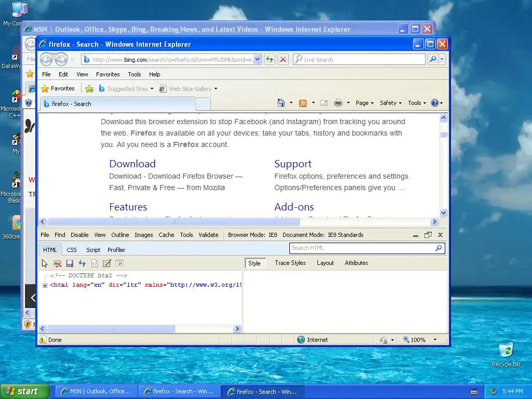Minimize the developer tools pane

[x=416, y=235]
